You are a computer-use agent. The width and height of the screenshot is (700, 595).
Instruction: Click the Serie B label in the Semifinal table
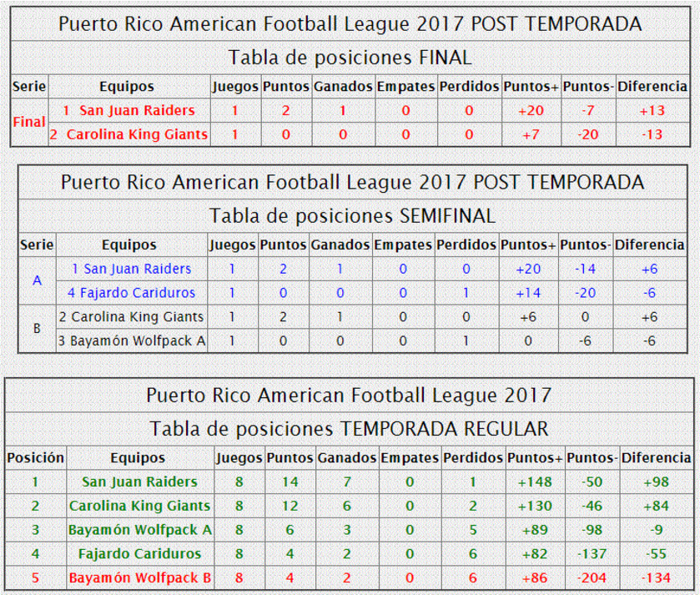[37, 329]
